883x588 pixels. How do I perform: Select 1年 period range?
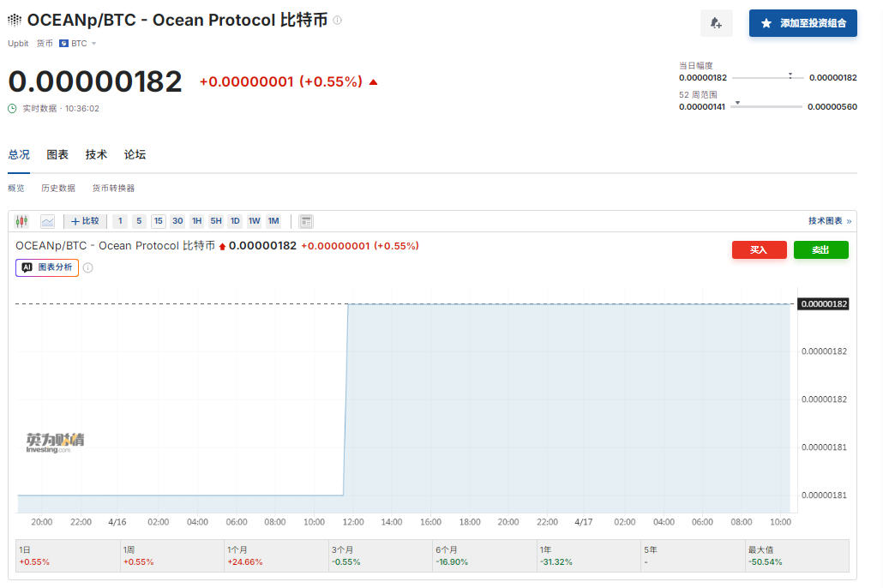pos(588,556)
